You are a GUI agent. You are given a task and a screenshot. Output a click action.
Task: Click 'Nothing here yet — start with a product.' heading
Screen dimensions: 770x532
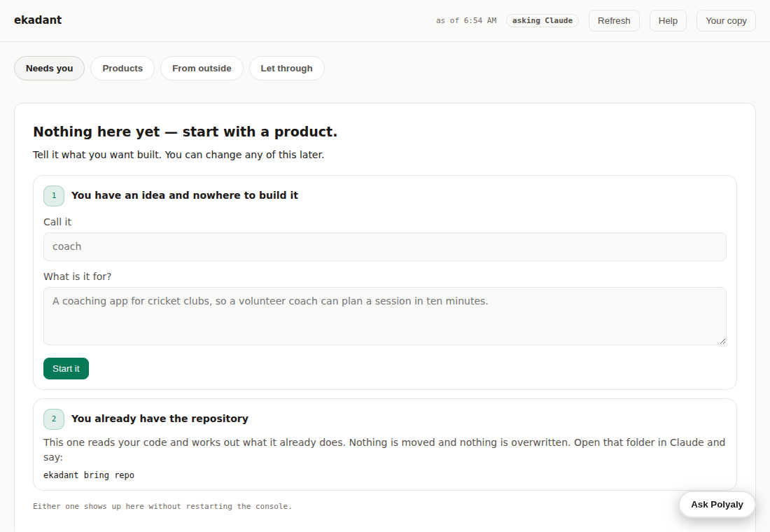point(185,132)
